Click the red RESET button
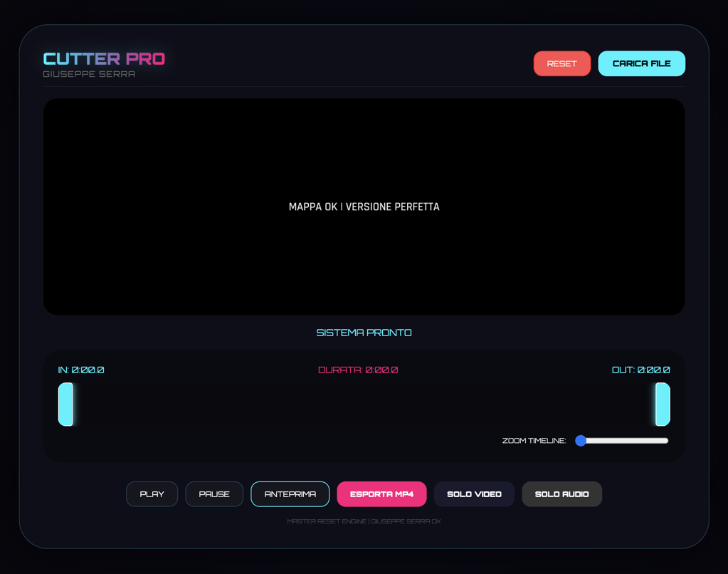 561,63
